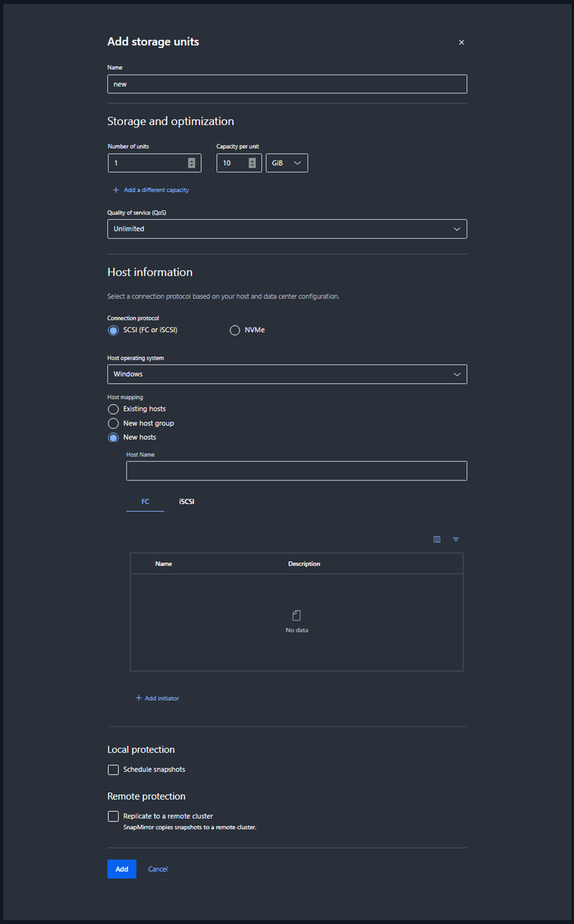Viewport: 574px width, 924px height.
Task: Click Add a different capacity link
Action: (x=151, y=190)
